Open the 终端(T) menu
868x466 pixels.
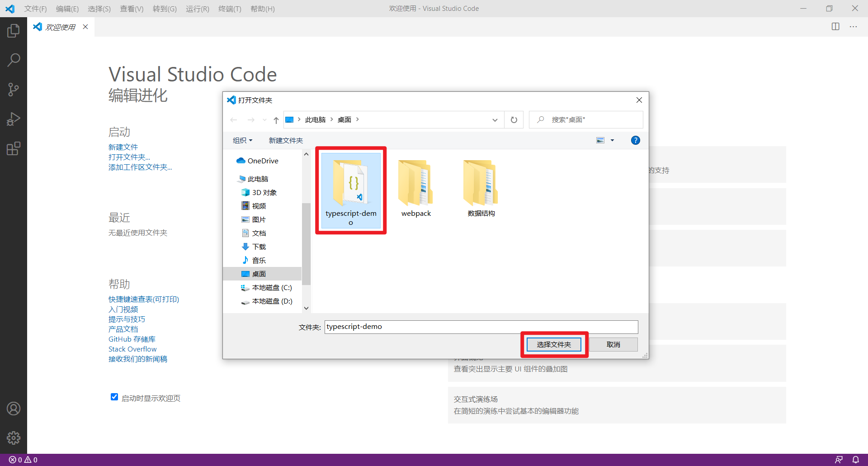click(230, 9)
